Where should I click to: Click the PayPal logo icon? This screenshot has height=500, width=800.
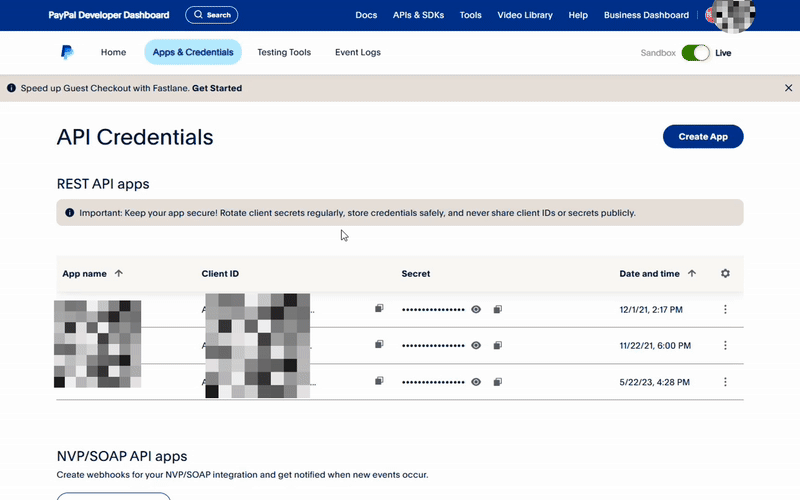click(x=66, y=52)
